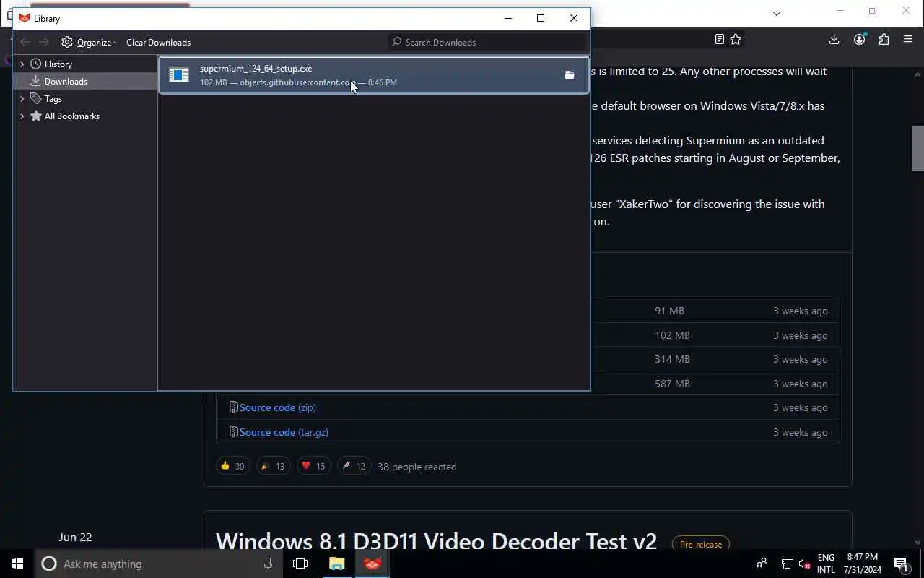This screenshot has height=578, width=924.
Task: Select Tags in Library sidebar
Action: [x=53, y=99]
